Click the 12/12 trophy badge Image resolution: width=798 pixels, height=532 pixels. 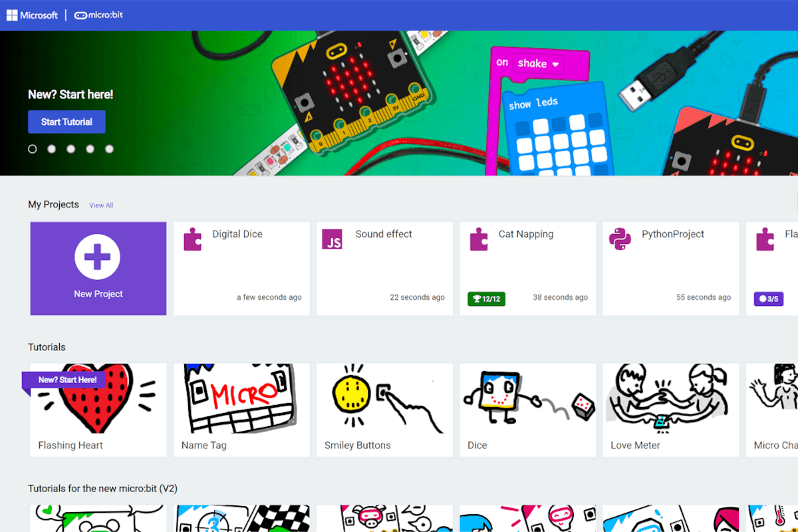tap(487, 299)
